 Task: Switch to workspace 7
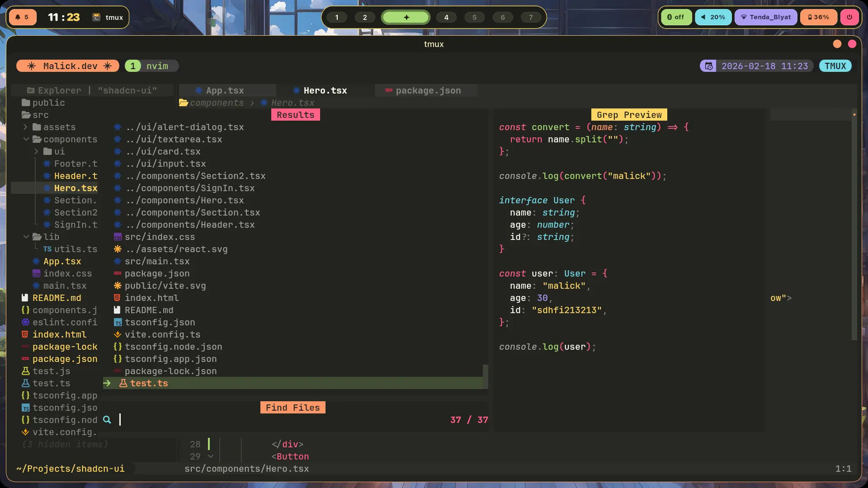(531, 17)
